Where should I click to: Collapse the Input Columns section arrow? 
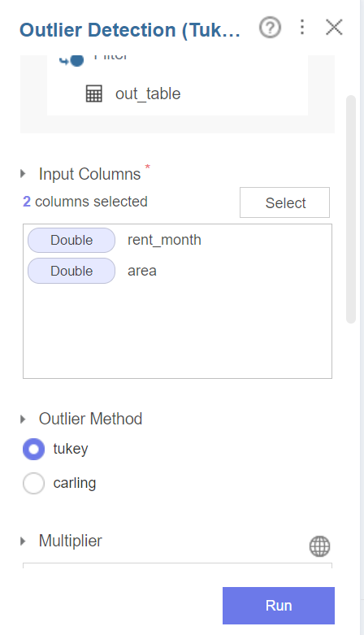[23, 174]
